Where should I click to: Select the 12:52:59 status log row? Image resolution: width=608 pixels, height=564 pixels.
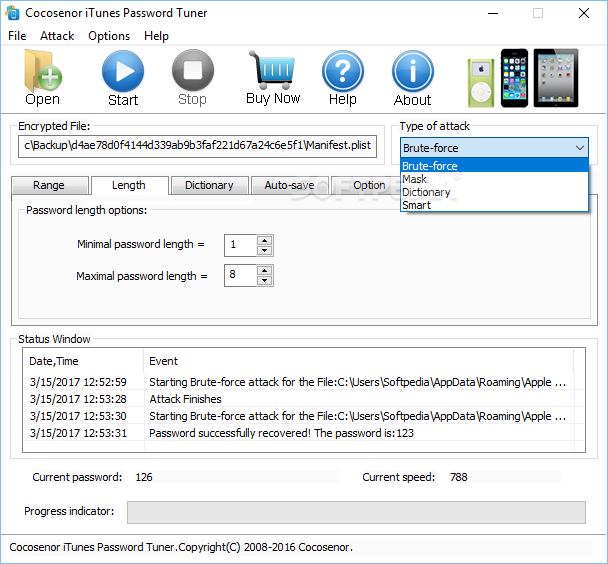click(298, 382)
